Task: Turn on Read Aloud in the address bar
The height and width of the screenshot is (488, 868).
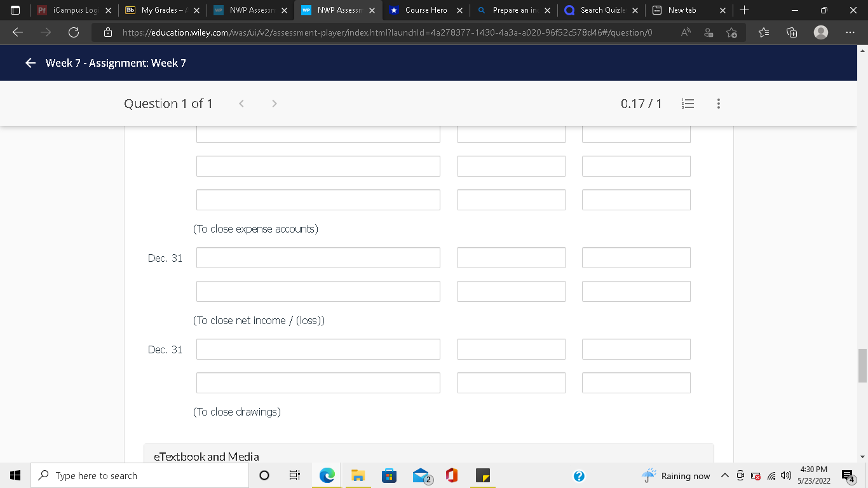Action: pyautogui.click(x=686, y=32)
